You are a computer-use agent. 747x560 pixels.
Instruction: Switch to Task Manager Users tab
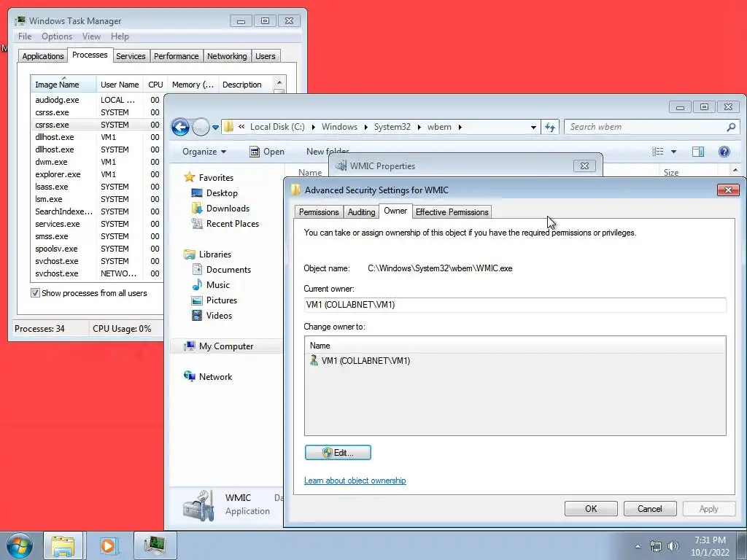coord(265,56)
